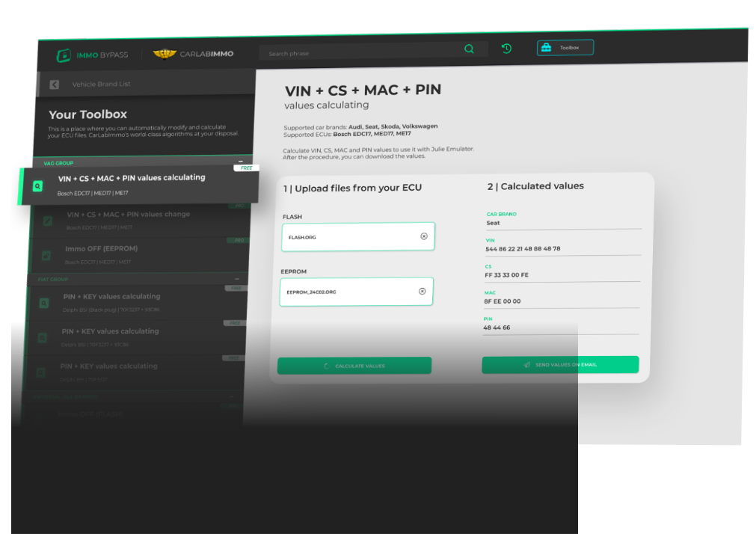Click the EEPROM_24C02.ORG file field
Screen dimensions: 756x534
point(356,292)
